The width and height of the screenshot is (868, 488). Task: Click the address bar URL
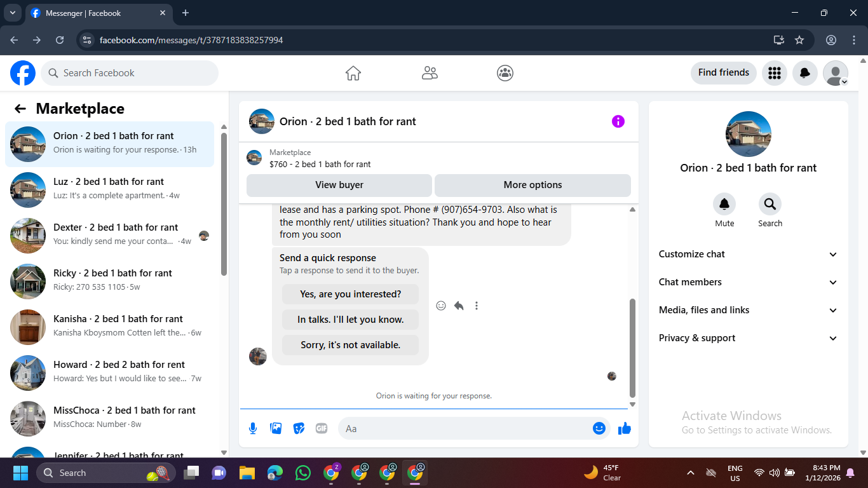click(x=191, y=40)
